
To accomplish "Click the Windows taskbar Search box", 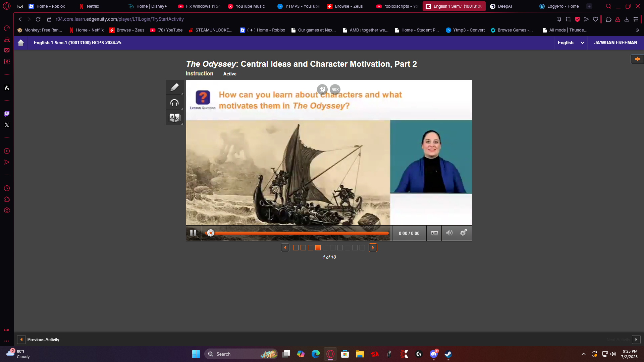I will pyautogui.click(x=241, y=354).
